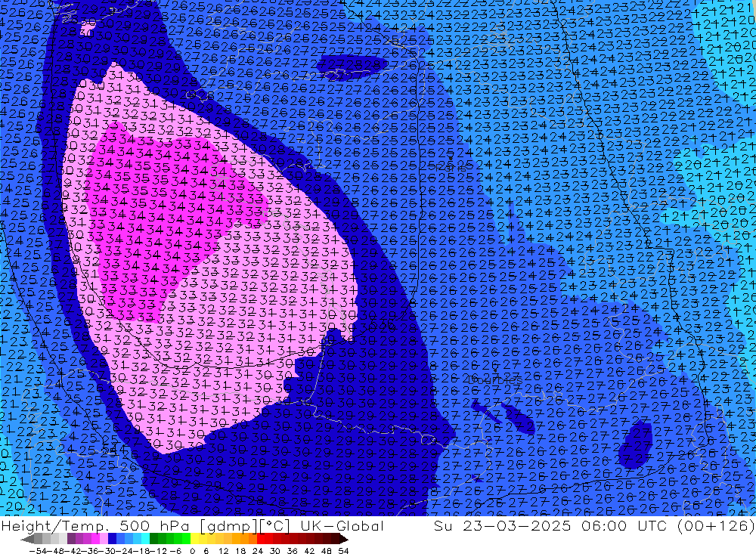Click the '54' legend value

[x=343, y=551]
